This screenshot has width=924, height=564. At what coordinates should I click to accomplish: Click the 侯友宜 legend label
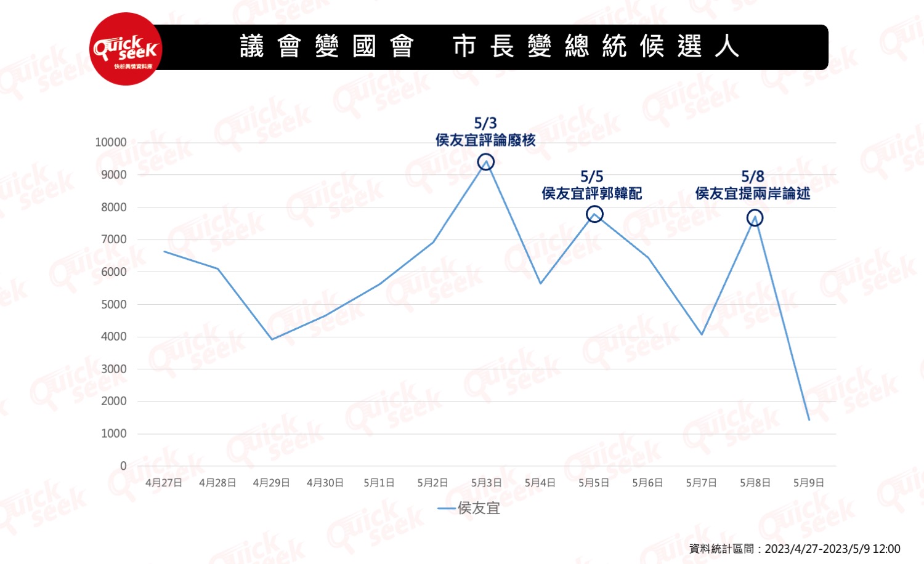click(x=479, y=509)
